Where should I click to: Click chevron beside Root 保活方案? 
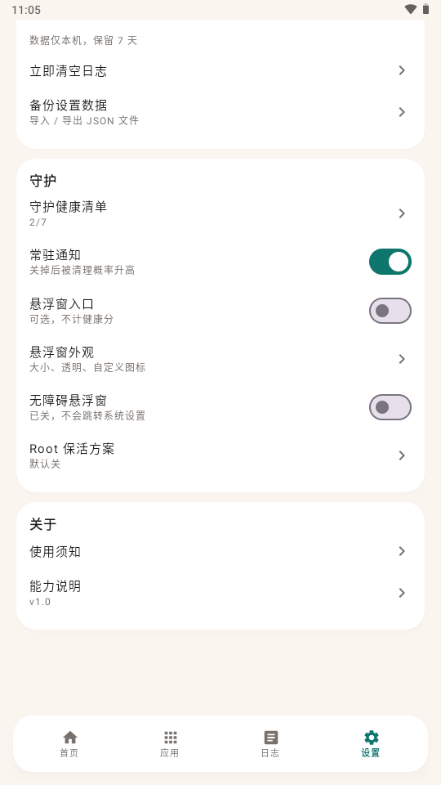[401, 456]
